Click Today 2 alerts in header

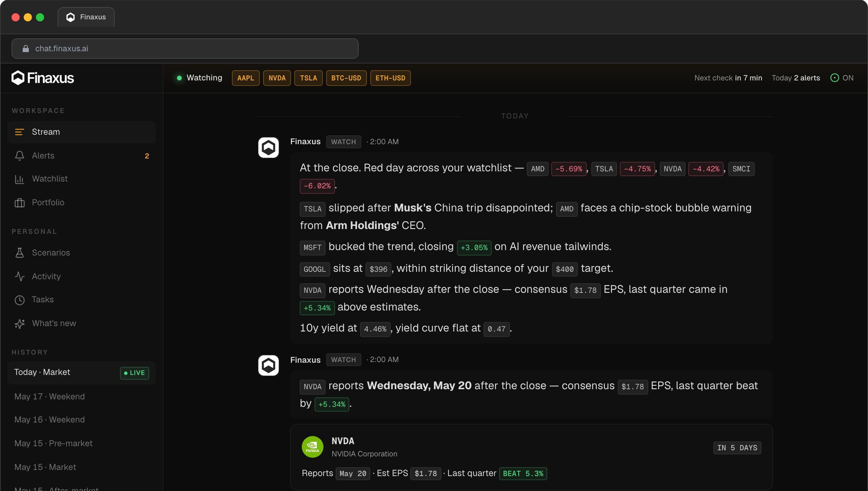(x=796, y=78)
